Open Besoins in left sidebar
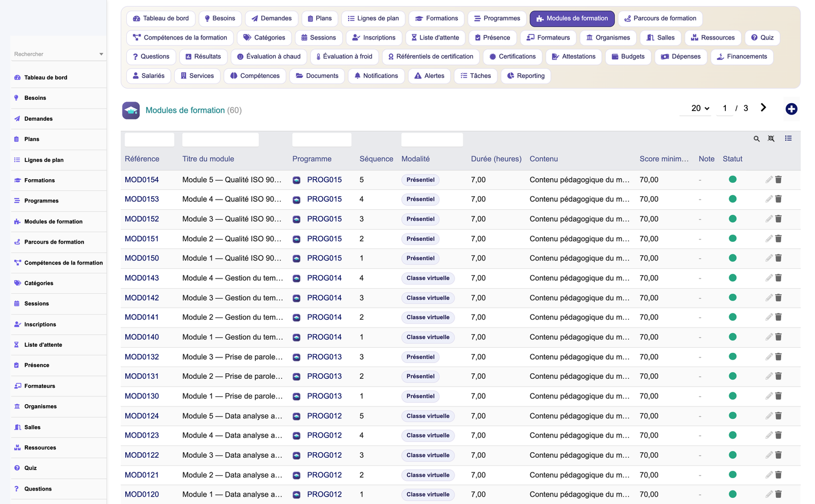815x504 pixels. (35, 98)
